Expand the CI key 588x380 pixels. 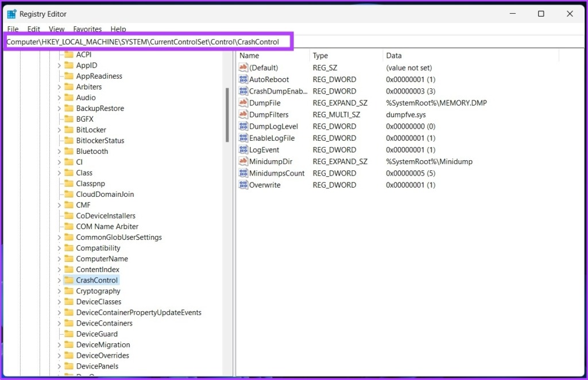click(59, 162)
